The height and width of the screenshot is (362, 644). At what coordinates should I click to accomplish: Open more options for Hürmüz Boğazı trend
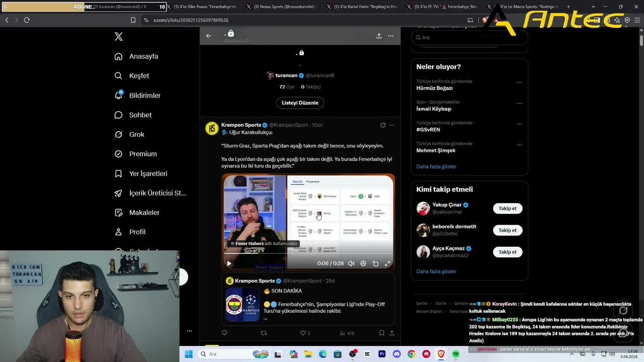tap(519, 83)
